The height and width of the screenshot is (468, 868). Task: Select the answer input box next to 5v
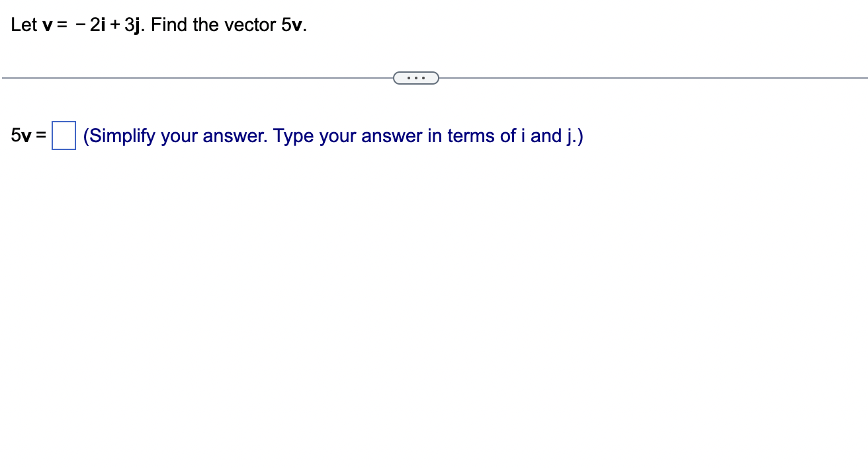[x=64, y=136]
